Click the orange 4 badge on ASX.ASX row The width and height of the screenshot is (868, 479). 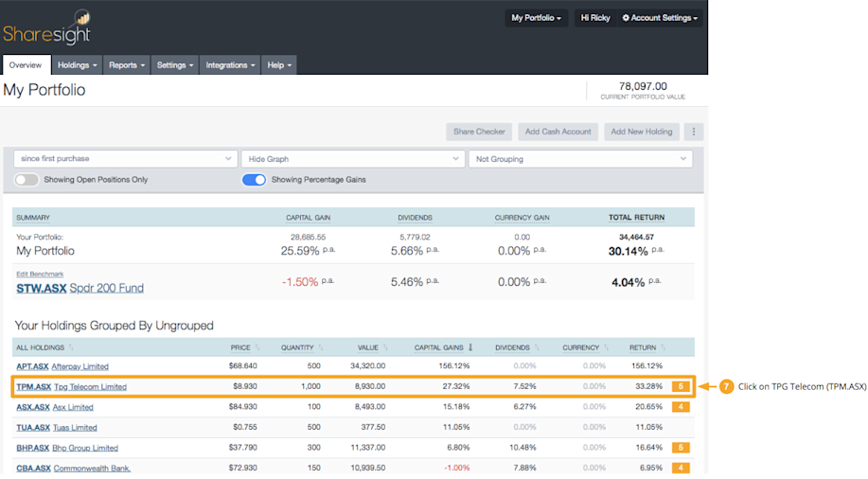coord(680,407)
